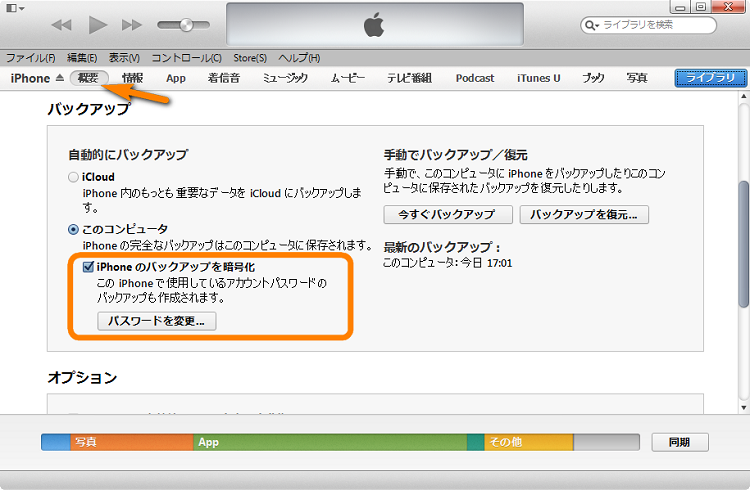Click the その他 capacity segment
This screenshot has height=490, width=750.
click(x=529, y=442)
